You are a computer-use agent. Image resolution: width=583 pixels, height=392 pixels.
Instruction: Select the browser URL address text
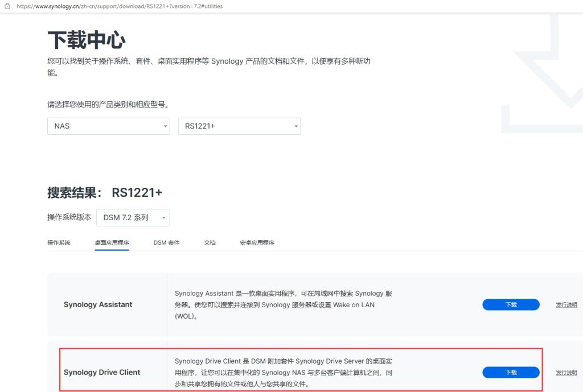click(x=120, y=6)
